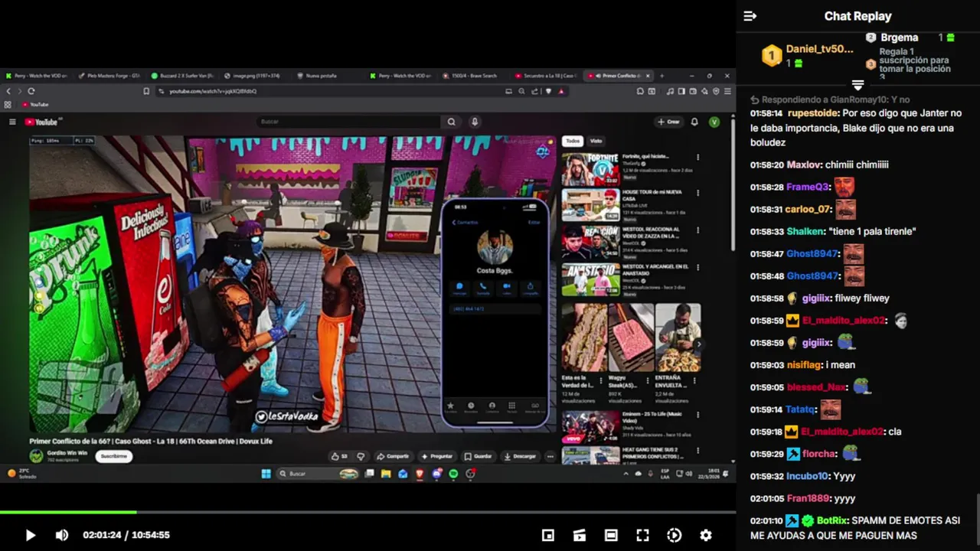Click the timestamp 02:01:05 in chat
Viewport: 980px width, 551px height.
[x=767, y=498]
